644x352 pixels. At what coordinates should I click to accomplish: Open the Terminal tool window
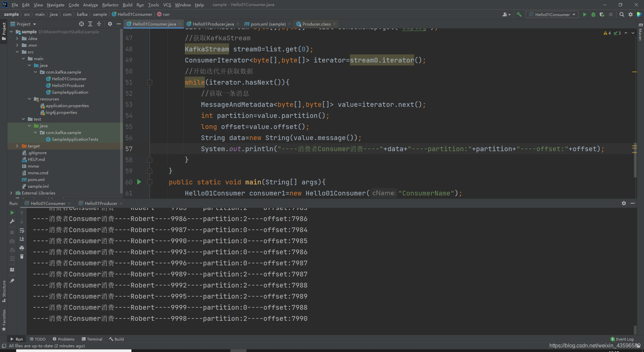coord(92,339)
